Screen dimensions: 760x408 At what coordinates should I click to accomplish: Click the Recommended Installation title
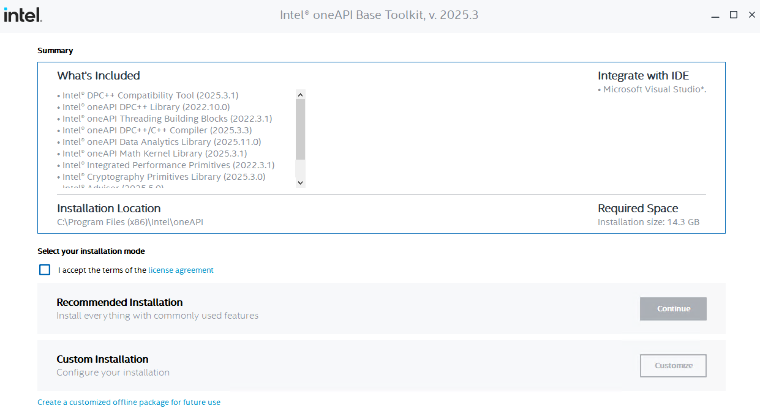point(120,302)
